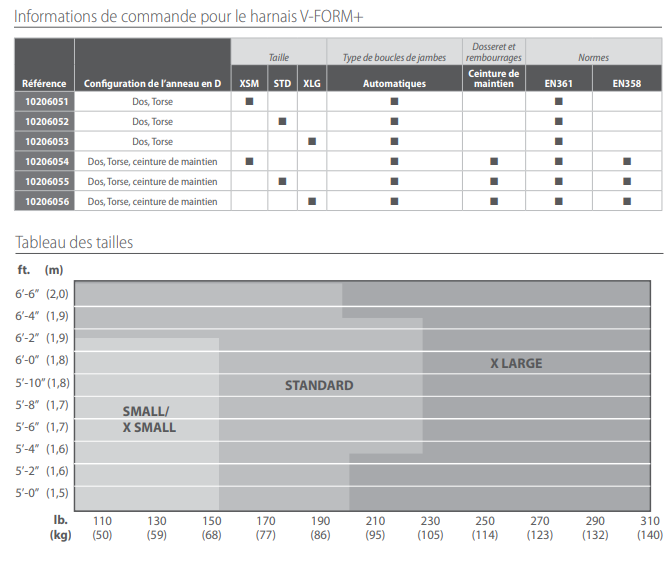Click the STANDARD label in size chart
Image resolution: width=671 pixels, height=573 pixels.
tap(319, 386)
